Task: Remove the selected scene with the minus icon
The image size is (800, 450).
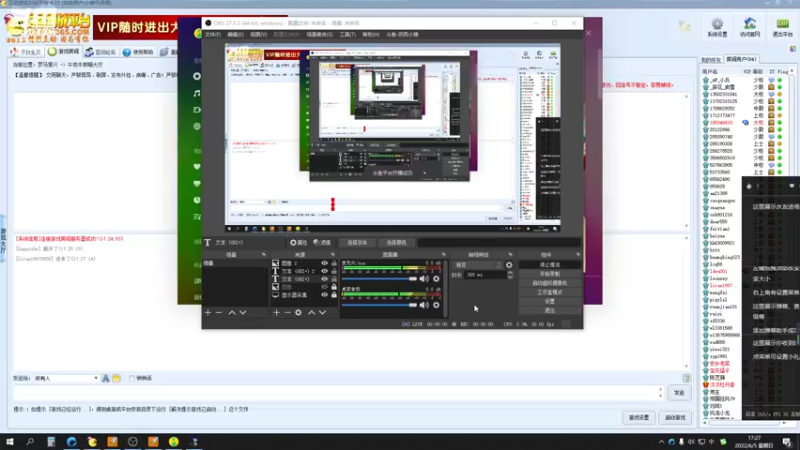Action: [219, 312]
